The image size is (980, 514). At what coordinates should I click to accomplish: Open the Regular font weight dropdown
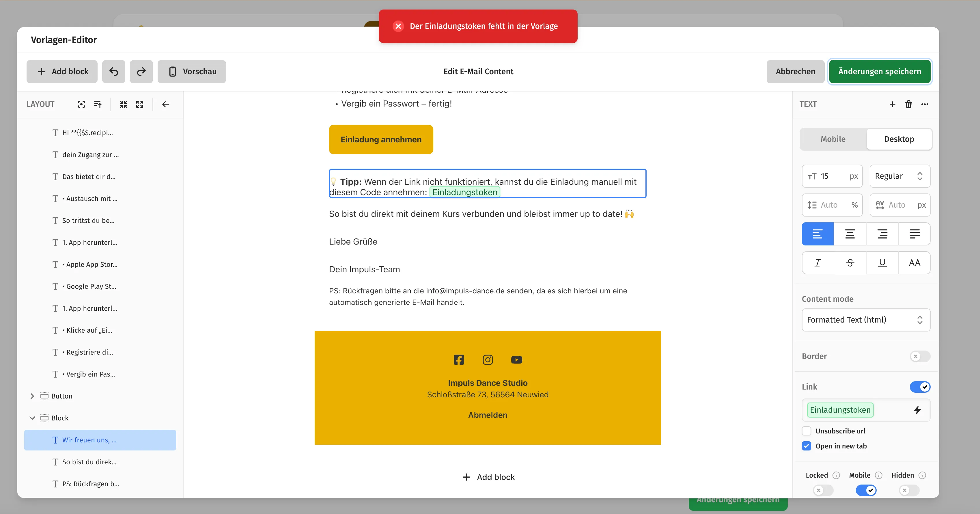tap(899, 176)
